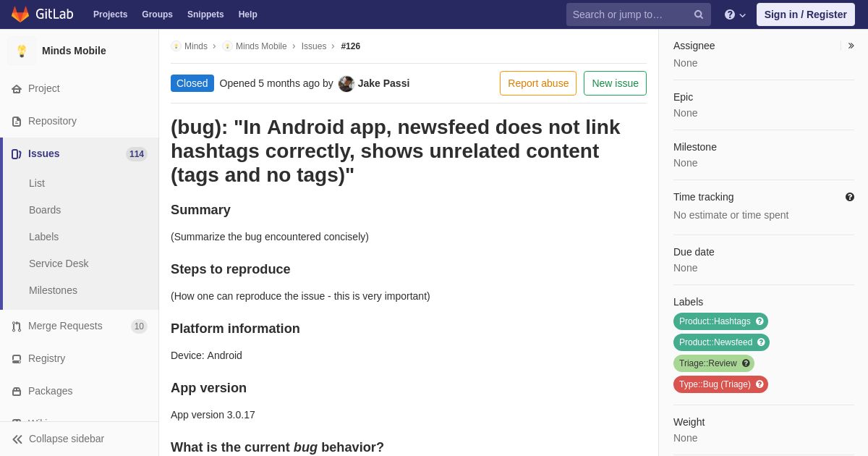
Task: Click the Time tracking help icon
Action: 850,197
